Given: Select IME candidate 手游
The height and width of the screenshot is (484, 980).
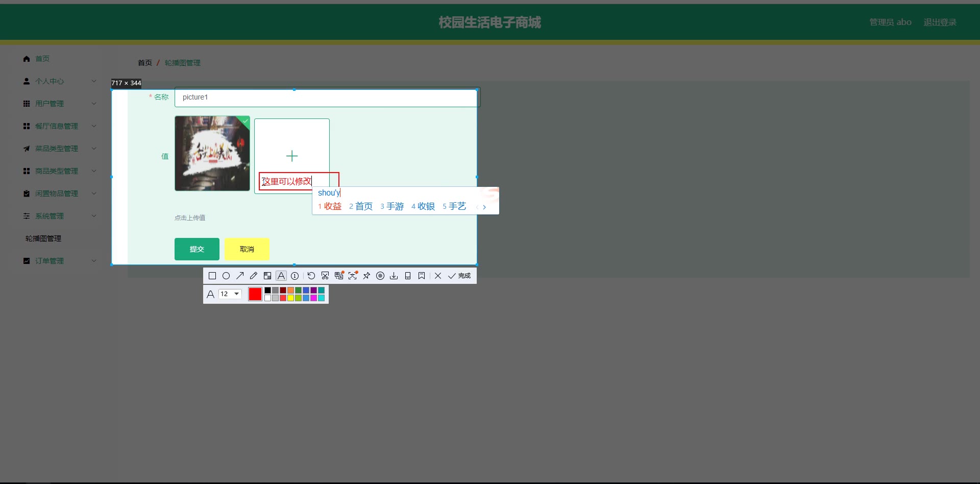Looking at the screenshot, I should pos(392,206).
